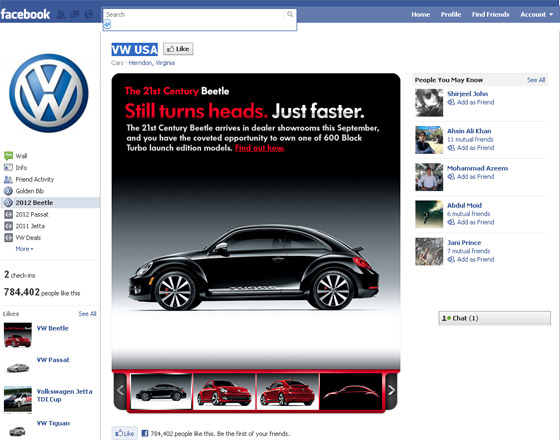The image size is (560, 440).
Task: Click the Wall icon in sidebar
Action: (x=8, y=156)
